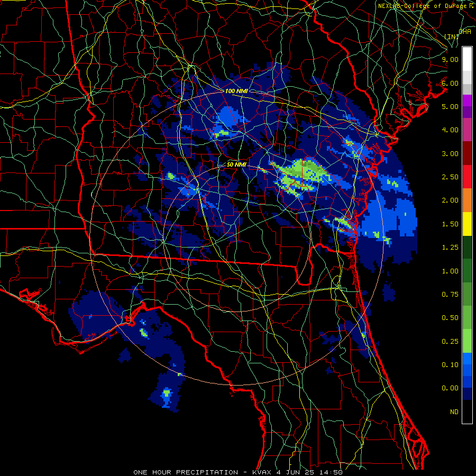Click the 4.00 legend value
Image resolution: width=476 pixels, height=476 pixels.
tap(450, 130)
